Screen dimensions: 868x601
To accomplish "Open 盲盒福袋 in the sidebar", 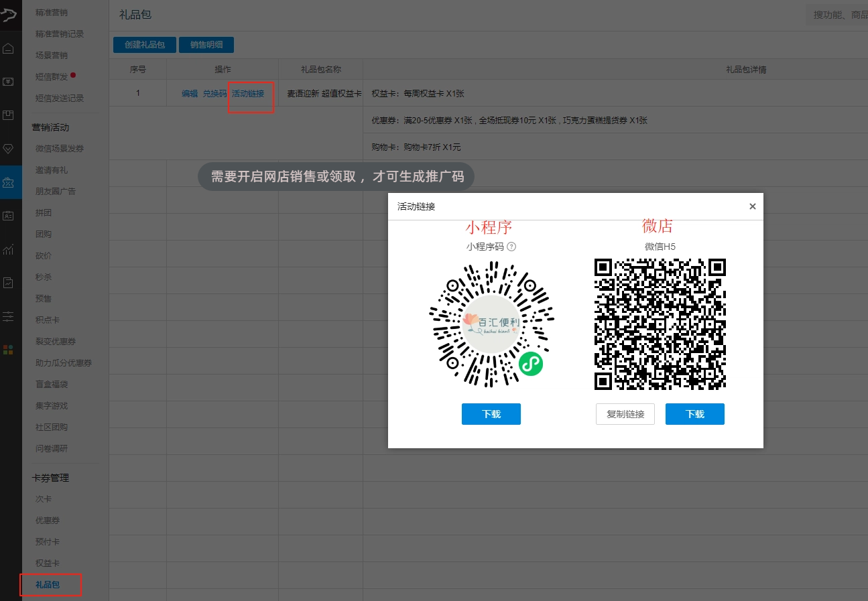I will pos(52,384).
